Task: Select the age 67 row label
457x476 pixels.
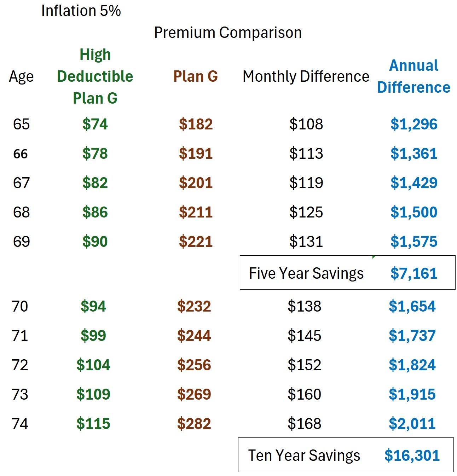Action: click(x=21, y=183)
